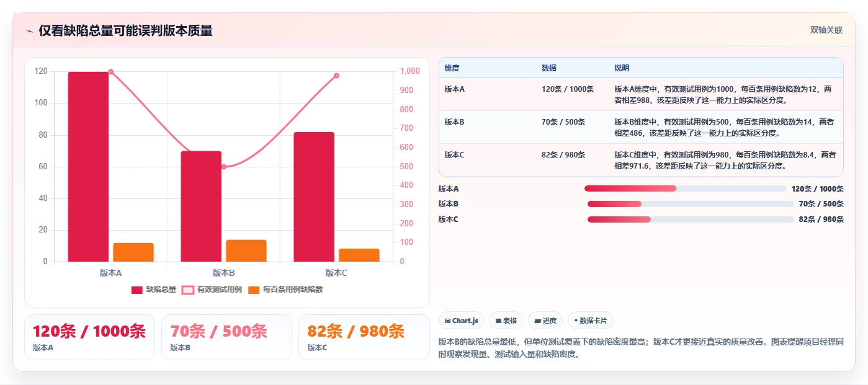The height and width of the screenshot is (385, 868).
Task: Click the 70条 / 500条 data card
Action: (x=226, y=337)
